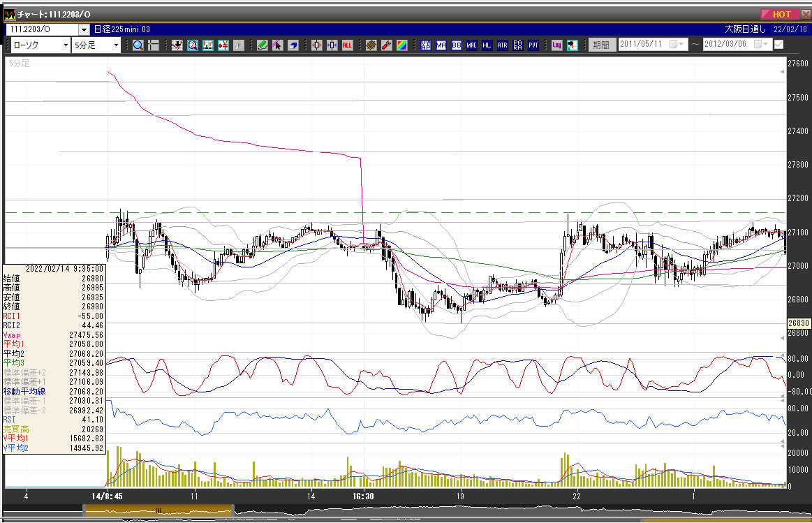Viewport: 812px width, 523px height.
Task: Click the 5分足 label on chart
Action: click(x=19, y=63)
